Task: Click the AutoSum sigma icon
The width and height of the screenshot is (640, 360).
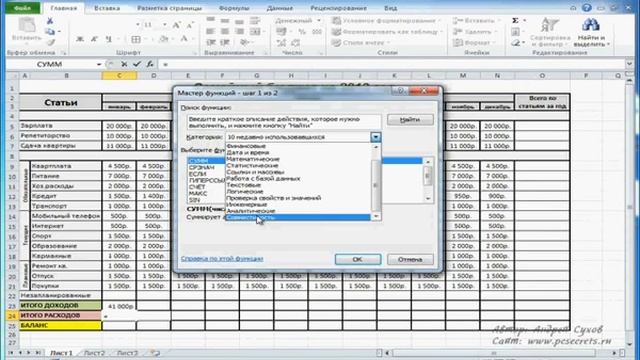Action: click(515, 20)
